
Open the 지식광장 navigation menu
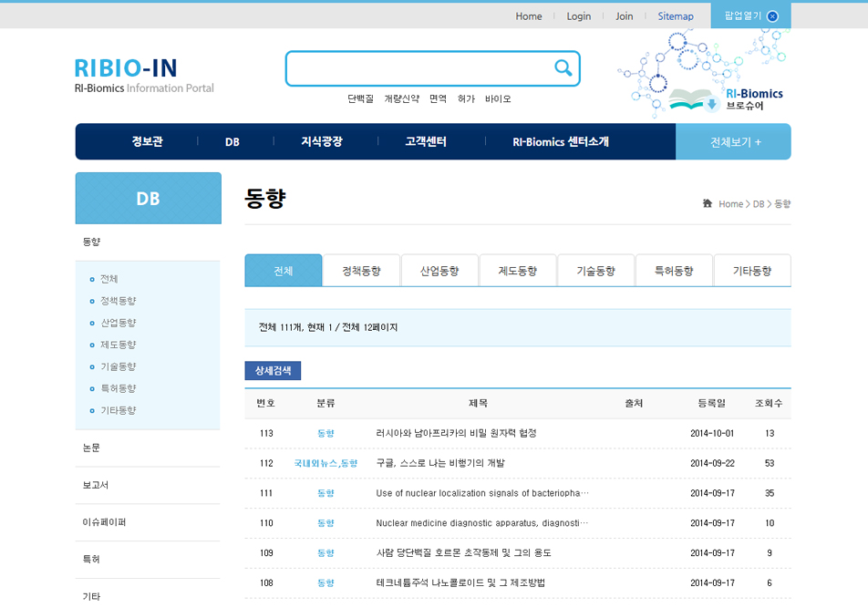click(322, 142)
